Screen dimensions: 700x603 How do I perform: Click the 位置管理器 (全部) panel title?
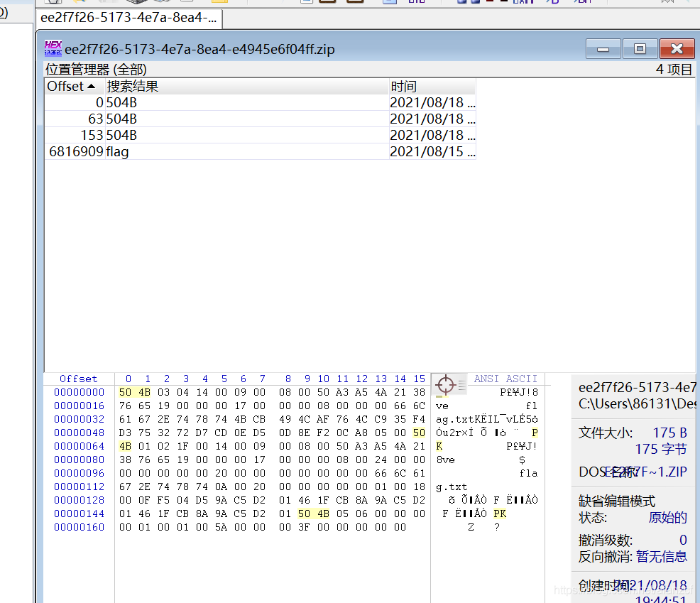click(x=96, y=70)
